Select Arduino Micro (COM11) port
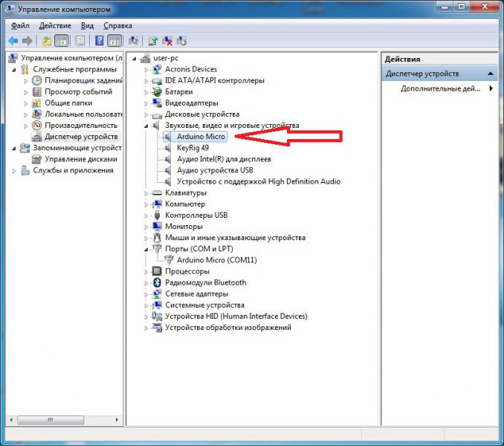 point(216,260)
